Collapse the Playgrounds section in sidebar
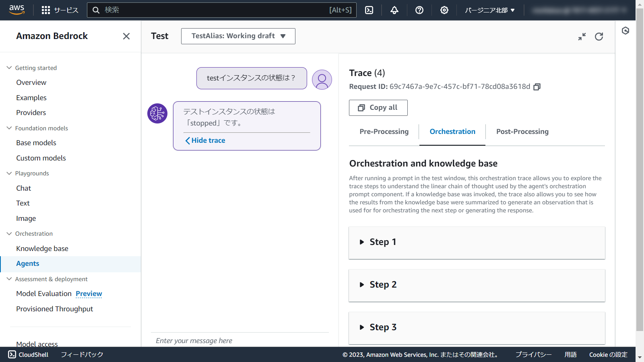644x362 pixels. [9, 173]
